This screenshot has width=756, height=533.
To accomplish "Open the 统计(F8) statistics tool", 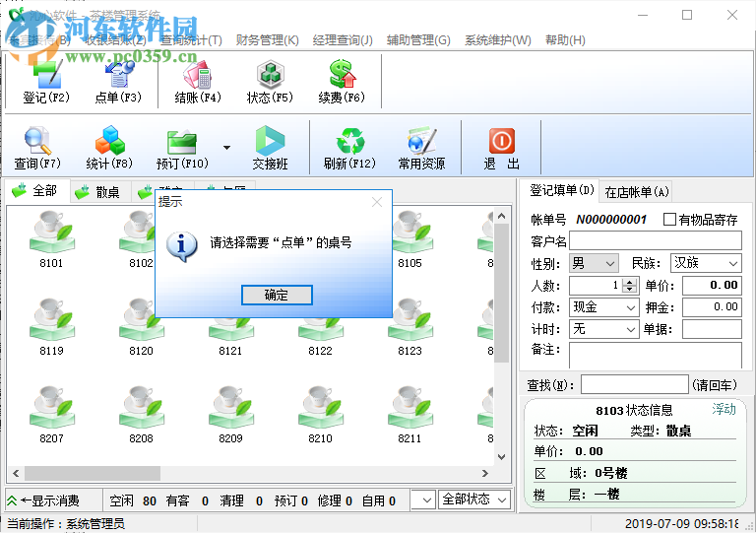I will coord(109,148).
